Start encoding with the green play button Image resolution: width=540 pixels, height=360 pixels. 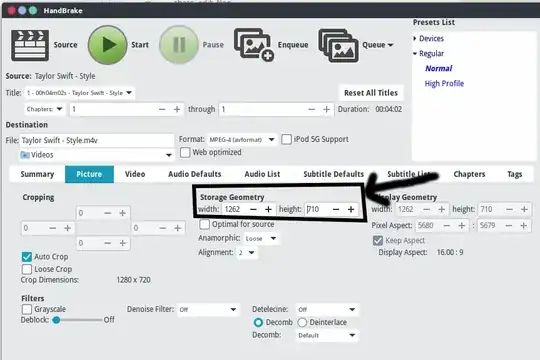pos(108,45)
